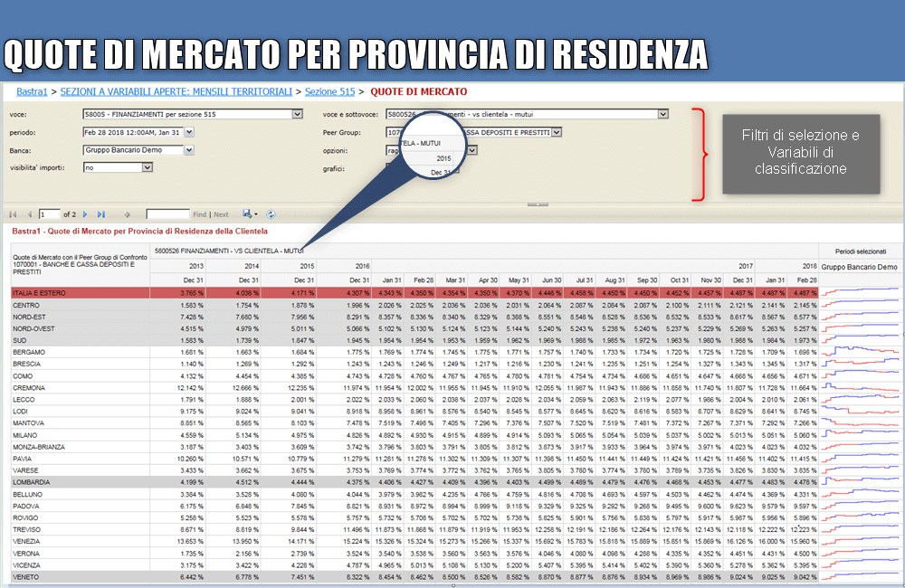The image size is (905, 588).
Task: Click the MILANO trend sparkline
Action: point(861,435)
